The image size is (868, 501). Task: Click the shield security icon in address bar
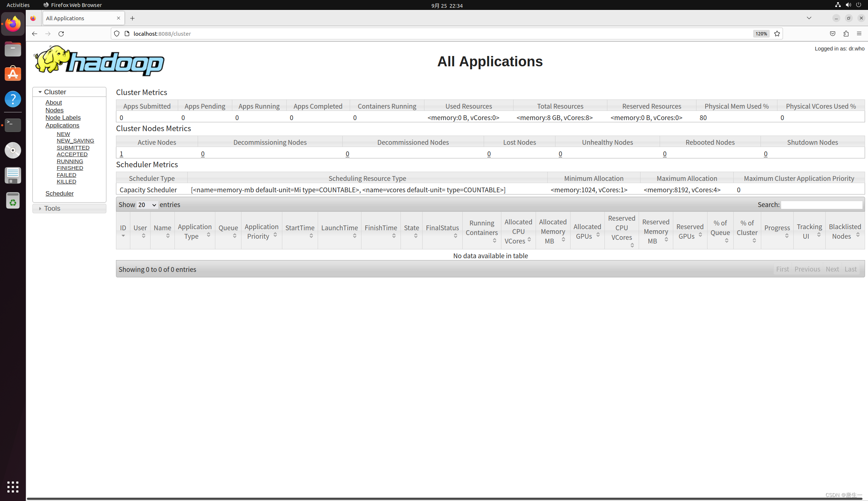coord(117,34)
